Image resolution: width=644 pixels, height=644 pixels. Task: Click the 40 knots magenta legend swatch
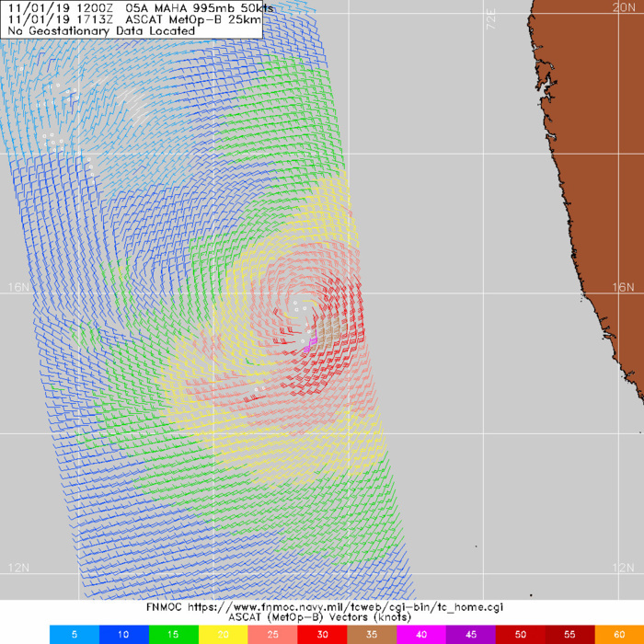[421, 635]
